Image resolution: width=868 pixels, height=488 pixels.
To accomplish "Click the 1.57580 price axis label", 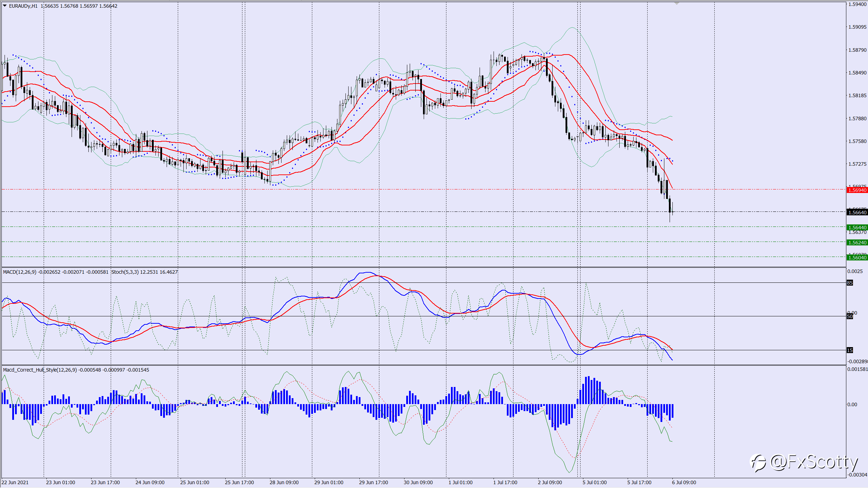I will coord(858,141).
